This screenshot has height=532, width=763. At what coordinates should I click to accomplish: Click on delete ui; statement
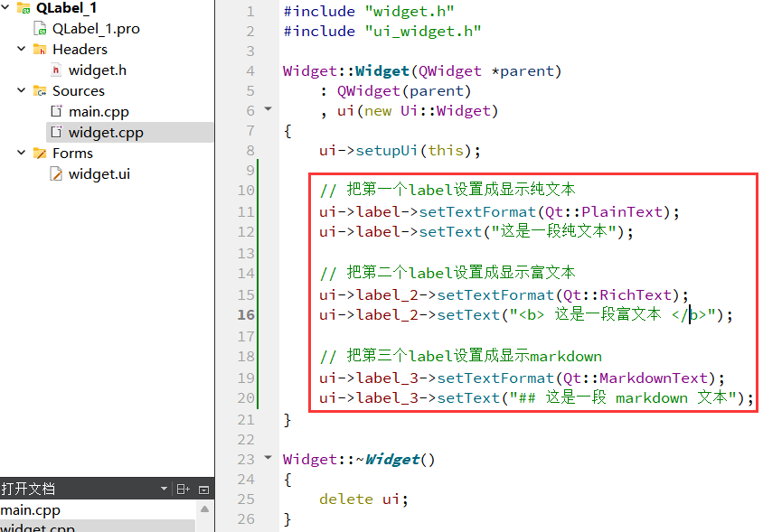tap(363, 499)
